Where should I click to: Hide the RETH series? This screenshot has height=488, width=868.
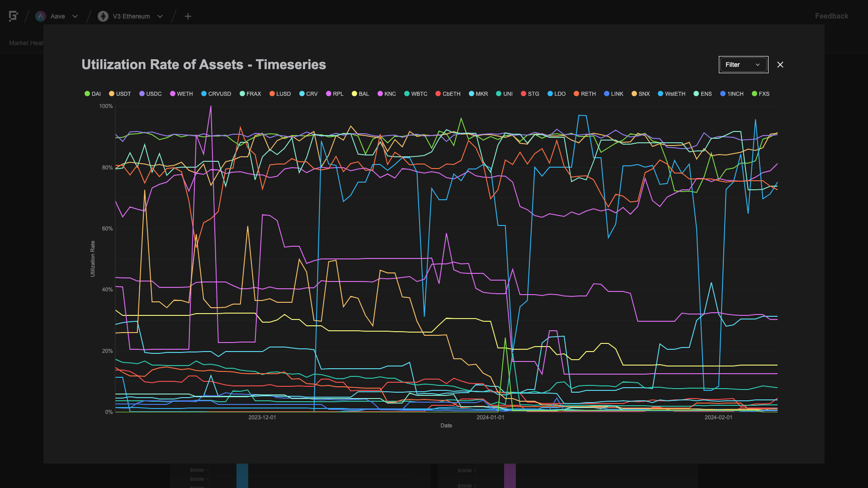point(585,94)
